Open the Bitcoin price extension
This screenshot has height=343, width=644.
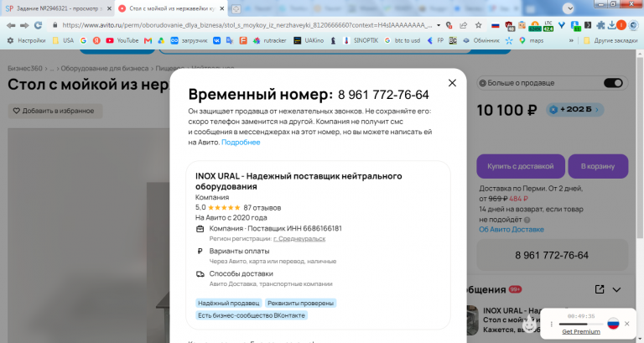click(x=535, y=26)
